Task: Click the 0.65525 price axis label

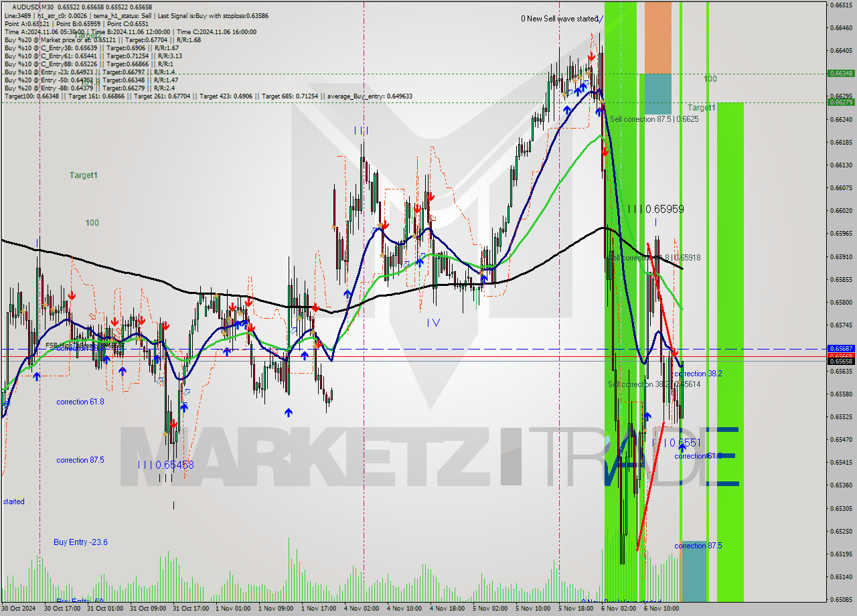Action: click(x=841, y=416)
